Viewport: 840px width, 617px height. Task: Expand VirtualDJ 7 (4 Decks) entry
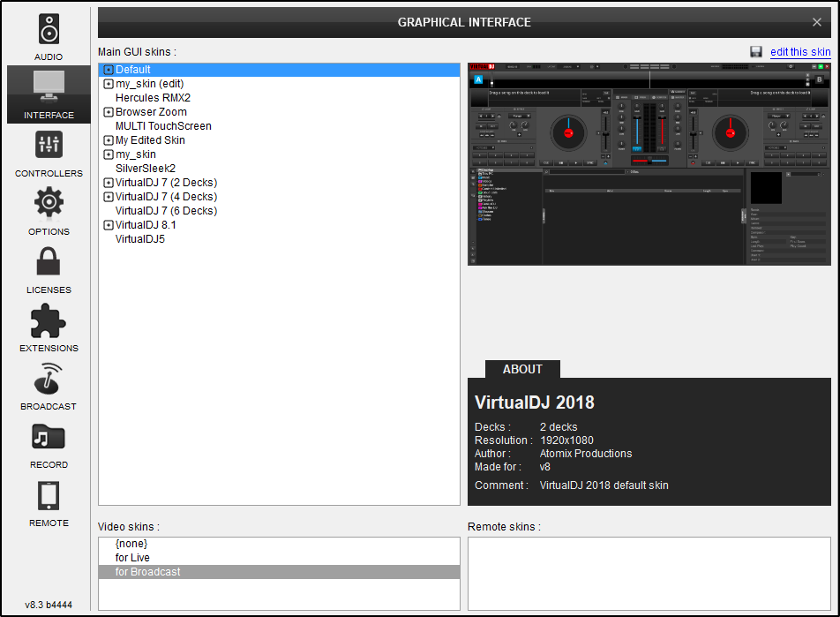(109, 197)
